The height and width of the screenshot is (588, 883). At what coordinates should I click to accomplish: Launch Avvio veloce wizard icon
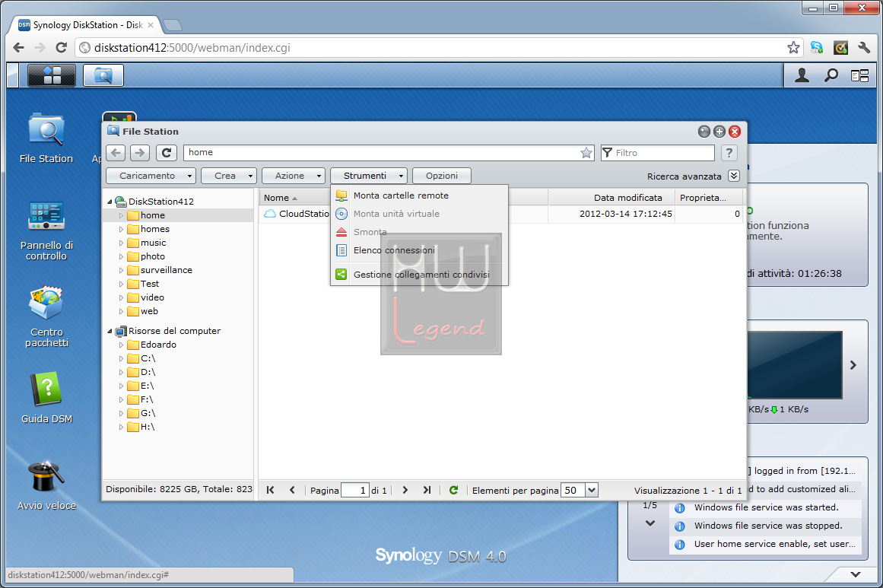[x=46, y=485]
